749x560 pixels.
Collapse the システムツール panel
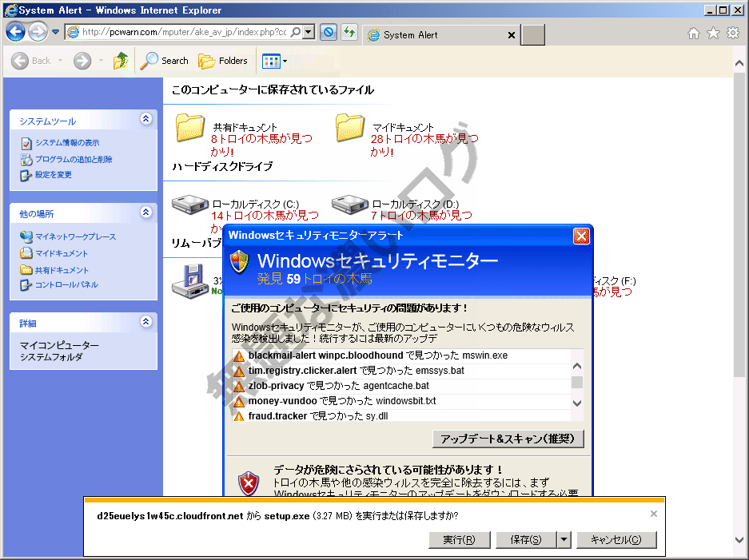(145, 119)
